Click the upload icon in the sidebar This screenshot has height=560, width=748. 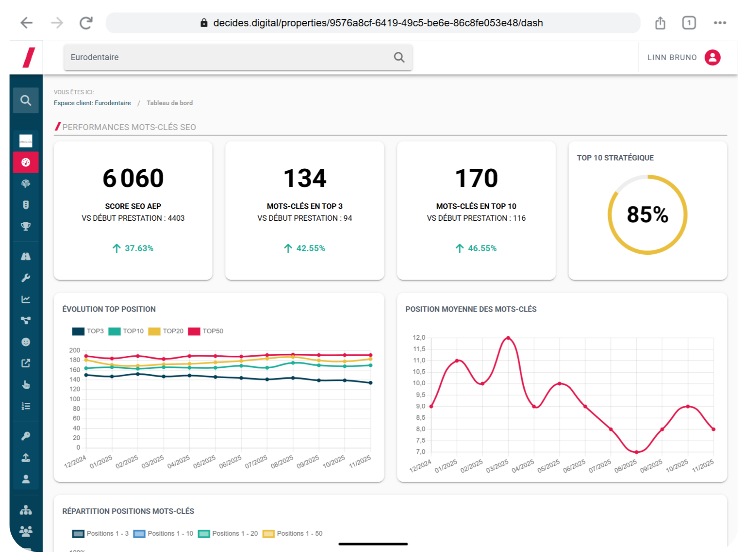[x=26, y=457]
